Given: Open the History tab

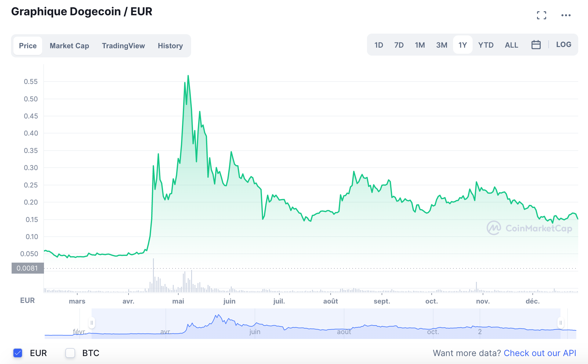Looking at the screenshot, I should click(170, 46).
